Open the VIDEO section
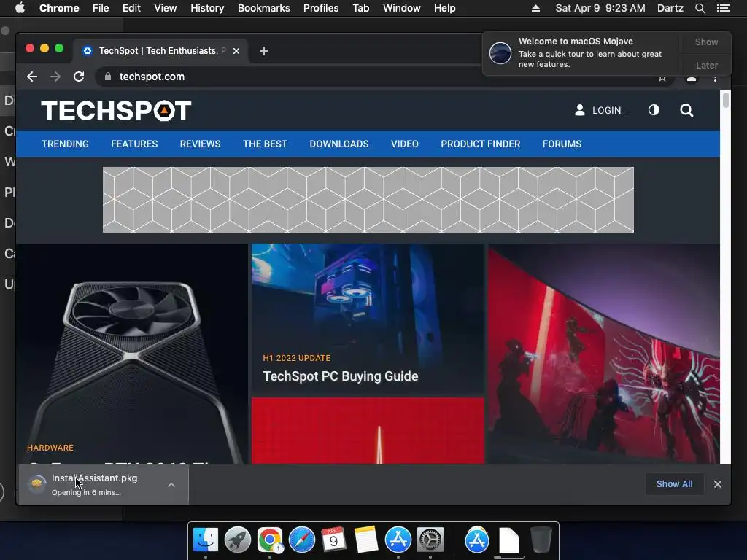Screen dimensions: 747x560 coord(404,144)
